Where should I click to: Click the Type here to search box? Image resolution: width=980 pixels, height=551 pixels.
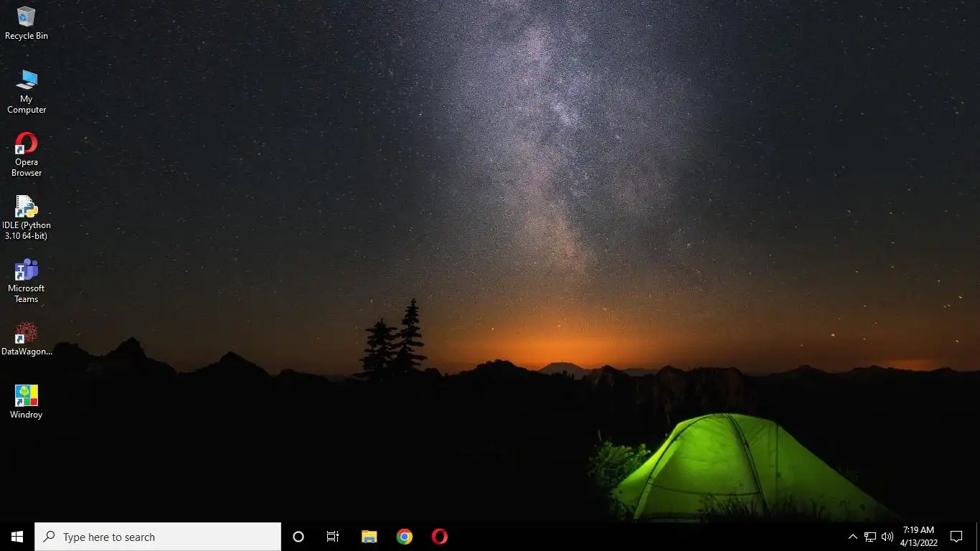pos(158,537)
